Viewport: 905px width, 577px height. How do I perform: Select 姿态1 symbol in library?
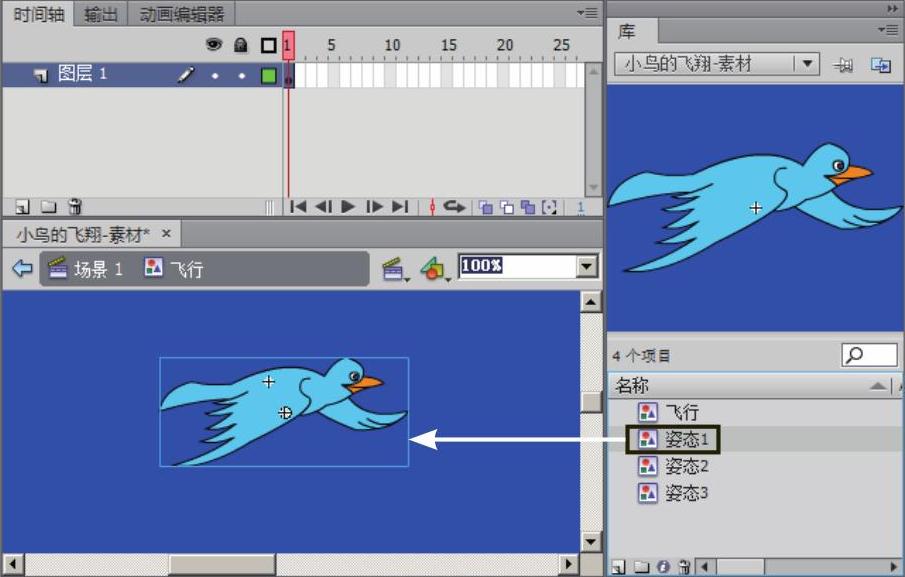click(686, 439)
